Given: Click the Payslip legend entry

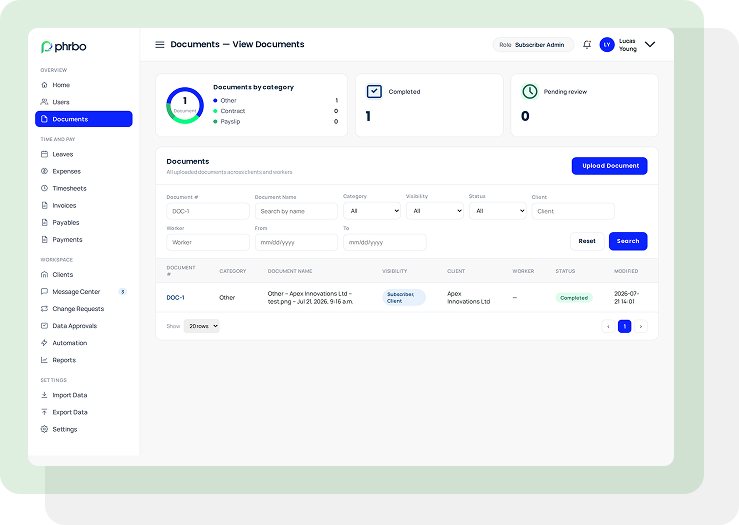Looking at the screenshot, I should (x=276, y=122).
